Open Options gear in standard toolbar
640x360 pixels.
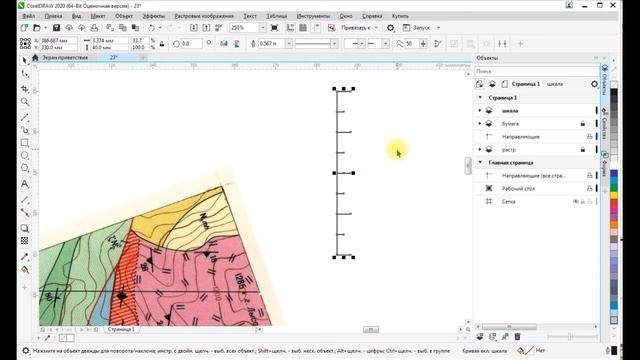[x=391, y=28]
